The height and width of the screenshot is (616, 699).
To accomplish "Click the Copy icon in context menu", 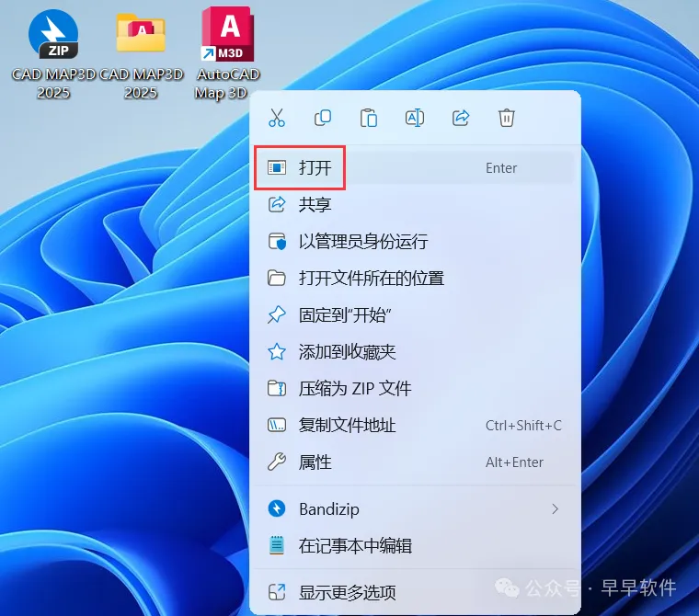I will pyautogui.click(x=323, y=118).
